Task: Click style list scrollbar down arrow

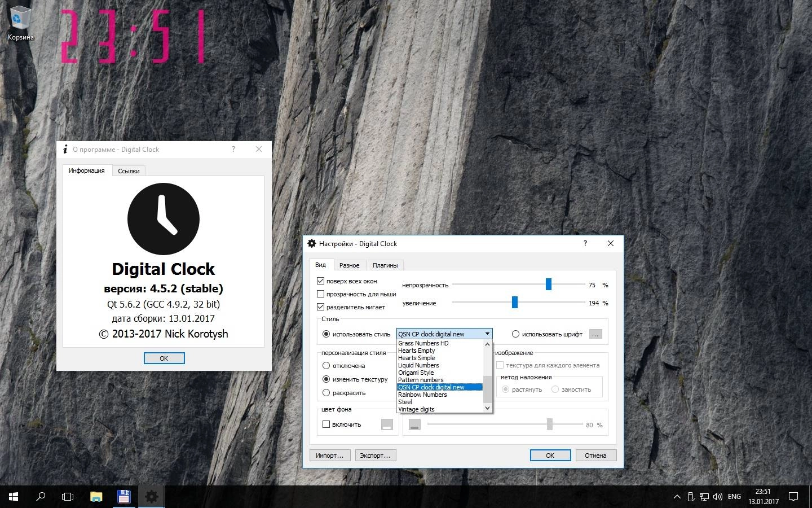Action: pos(488,408)
